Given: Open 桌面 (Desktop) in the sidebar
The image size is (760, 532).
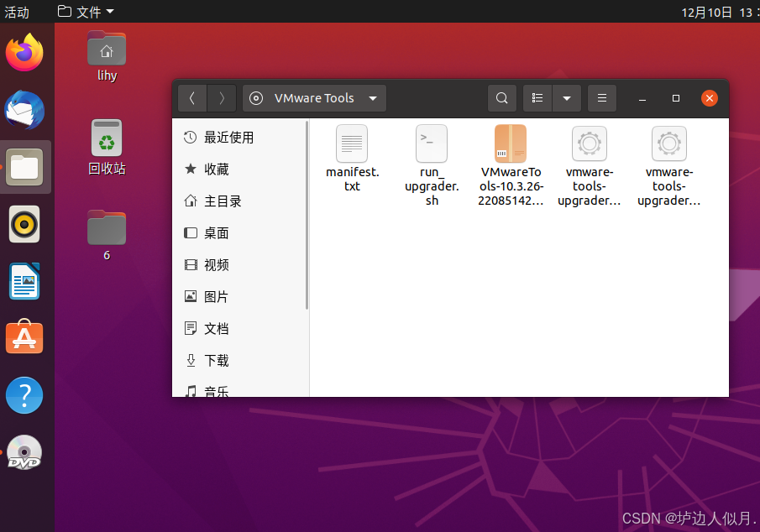Looking at the screenshot, I should [240, 233].
